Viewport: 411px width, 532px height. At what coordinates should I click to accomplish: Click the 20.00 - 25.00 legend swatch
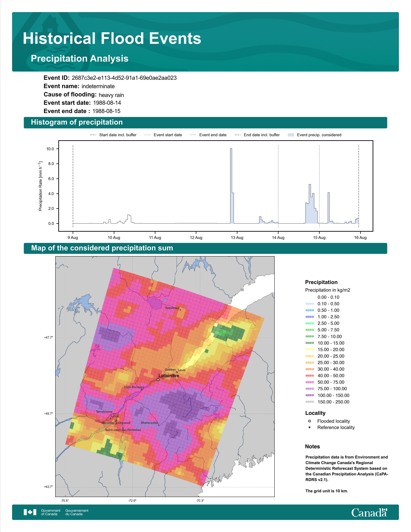click(x=310, y=356)
